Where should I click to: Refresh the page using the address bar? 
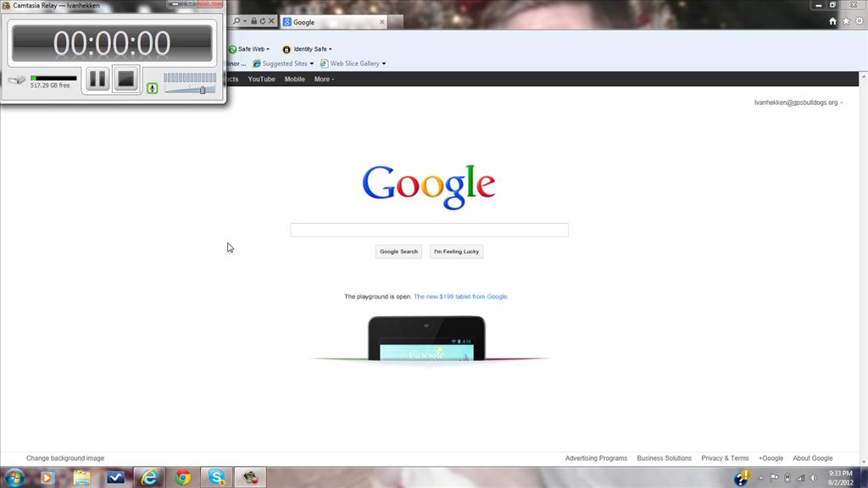263,21
